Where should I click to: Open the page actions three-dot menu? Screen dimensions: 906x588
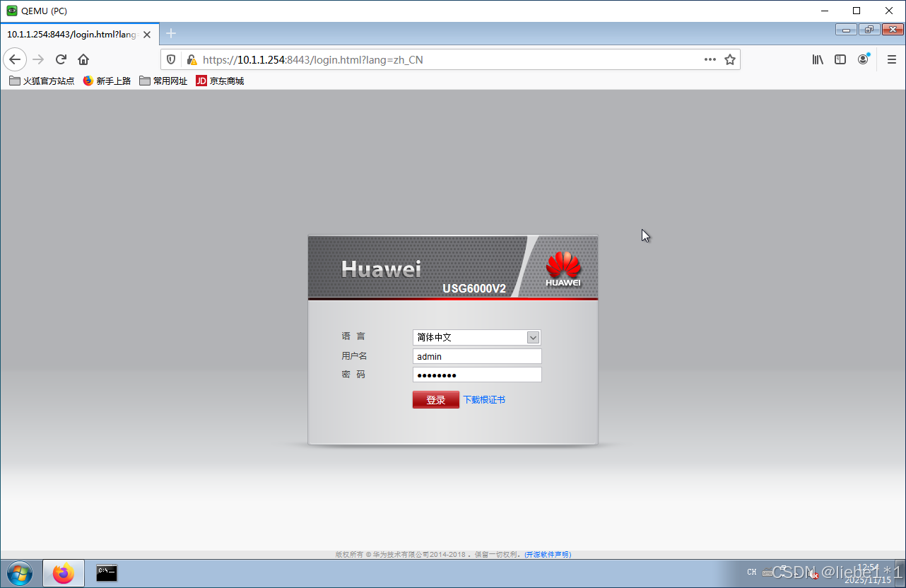[x=710, y=60]
